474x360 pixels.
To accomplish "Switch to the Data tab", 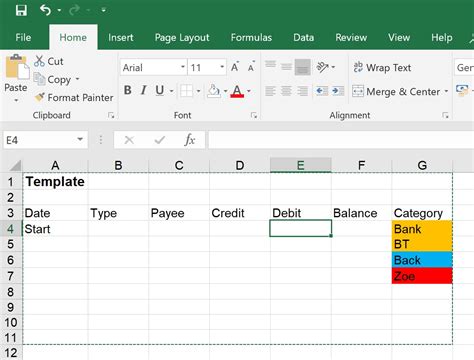I will (303, 37).
